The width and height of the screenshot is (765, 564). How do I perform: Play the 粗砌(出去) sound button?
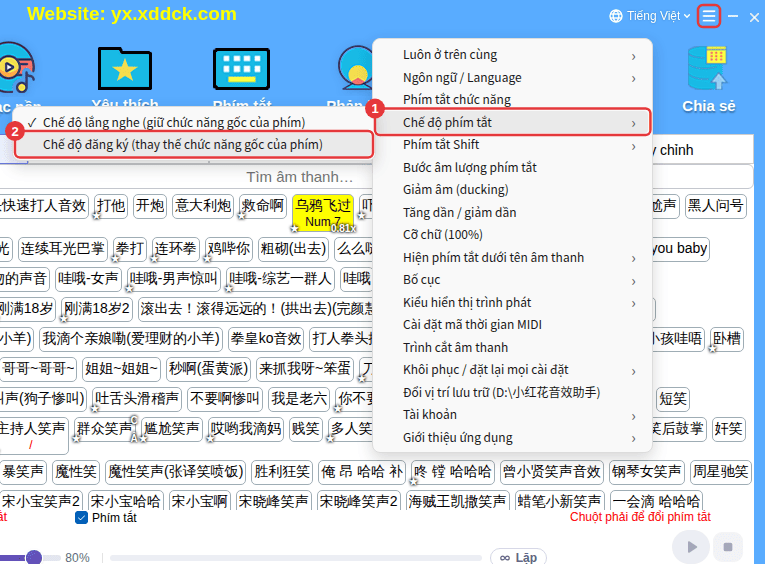(x=293, y=249)
